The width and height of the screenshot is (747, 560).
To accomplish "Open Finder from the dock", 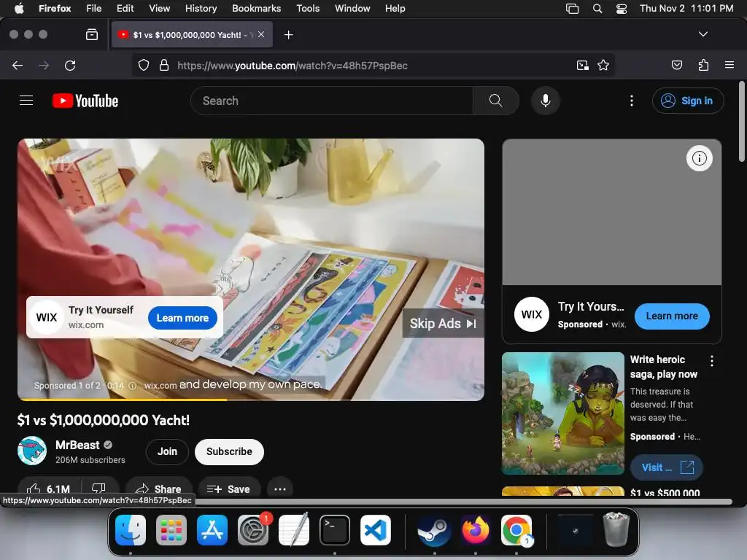I will pos(131,530).
